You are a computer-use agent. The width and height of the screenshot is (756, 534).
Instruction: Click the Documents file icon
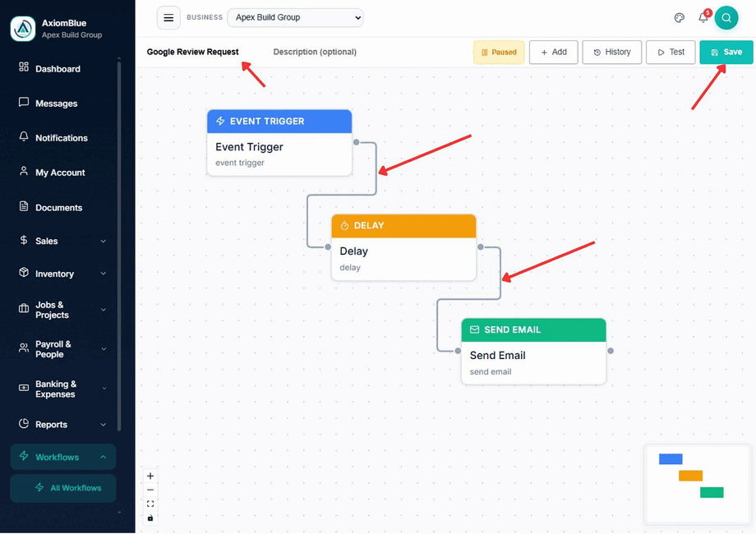click(x=24, y=206)
